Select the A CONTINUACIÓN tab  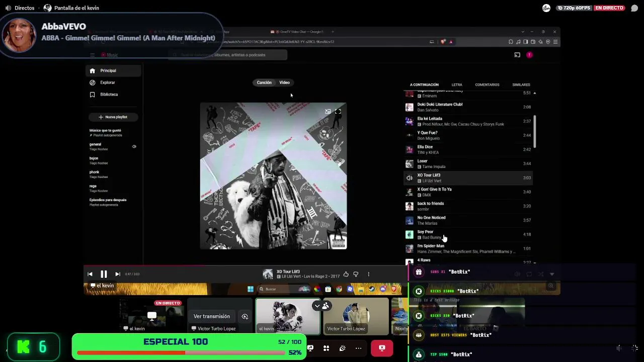tap(424, 84)
